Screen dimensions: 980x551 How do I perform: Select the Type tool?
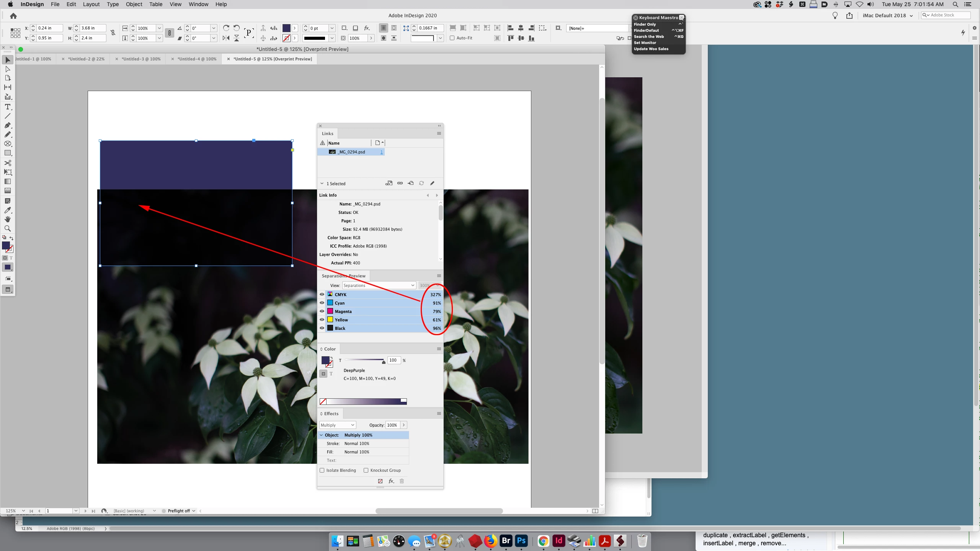(7, 107)
